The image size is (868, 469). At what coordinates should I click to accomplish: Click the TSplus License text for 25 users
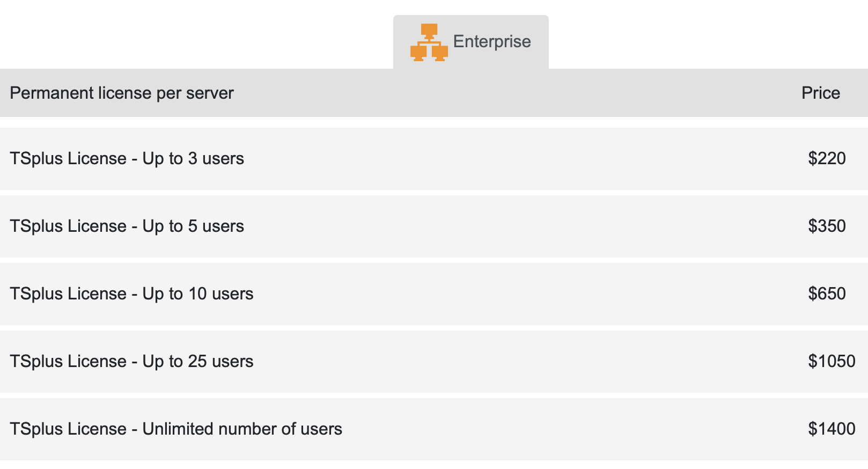point(131,361)
